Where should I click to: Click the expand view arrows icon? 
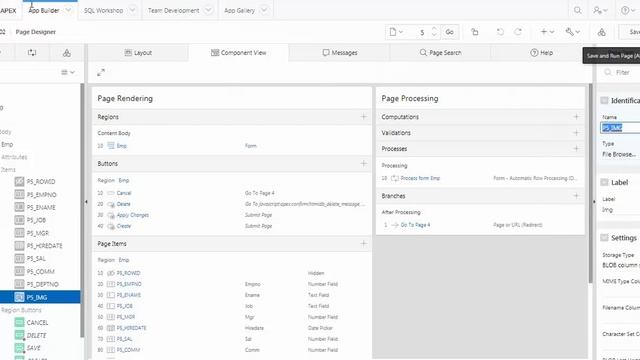(101, 72)
